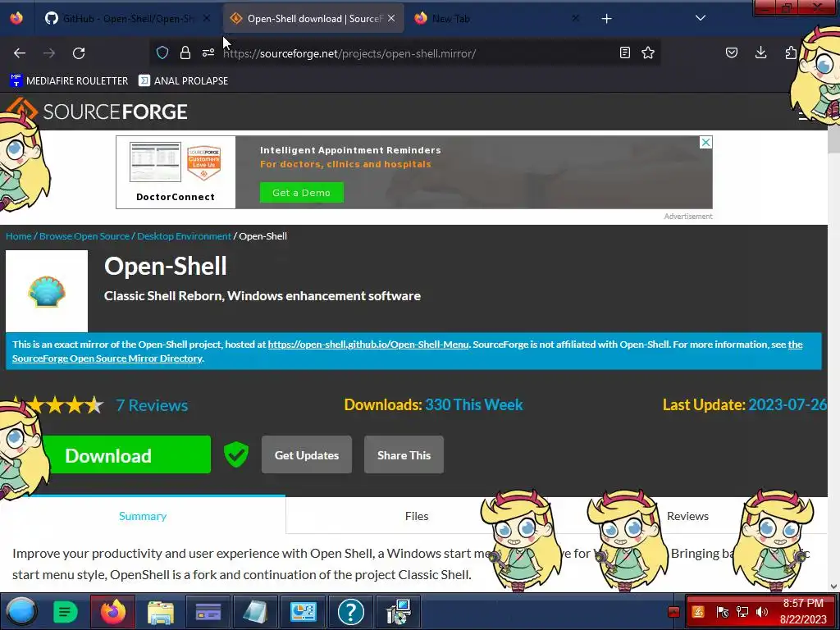Open the Control Panel taskbar icon

304,612
